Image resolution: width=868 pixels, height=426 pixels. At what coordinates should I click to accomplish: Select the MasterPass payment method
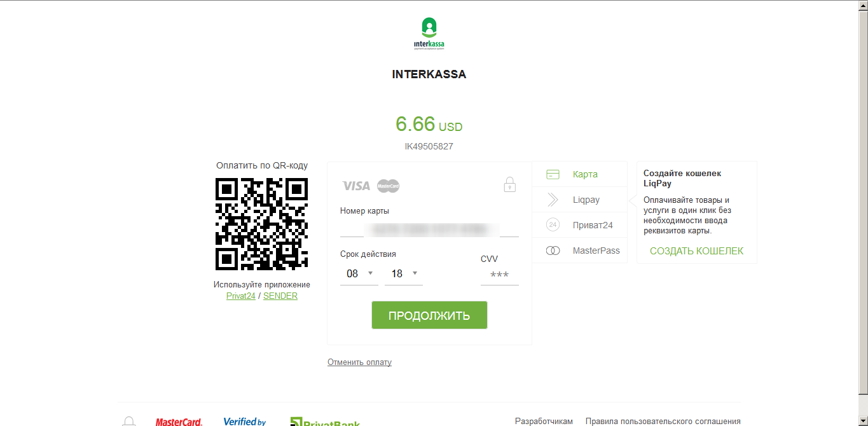(596, 251)
